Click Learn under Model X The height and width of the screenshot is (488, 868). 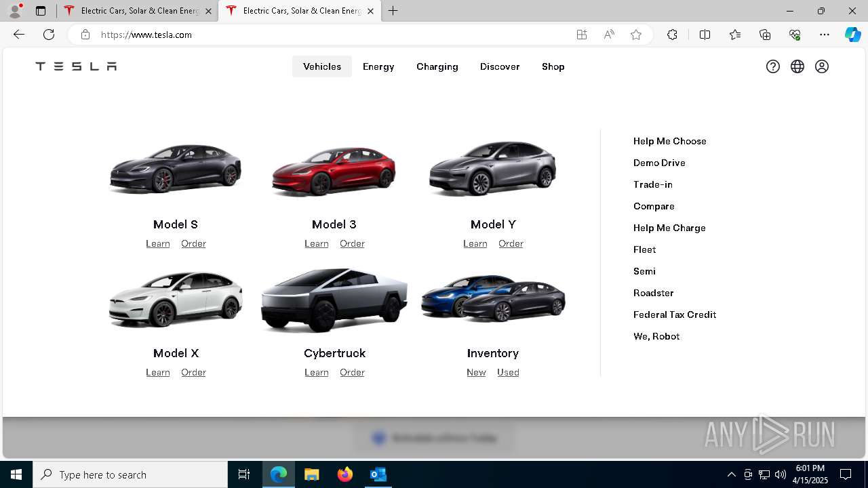click(158, 372)
